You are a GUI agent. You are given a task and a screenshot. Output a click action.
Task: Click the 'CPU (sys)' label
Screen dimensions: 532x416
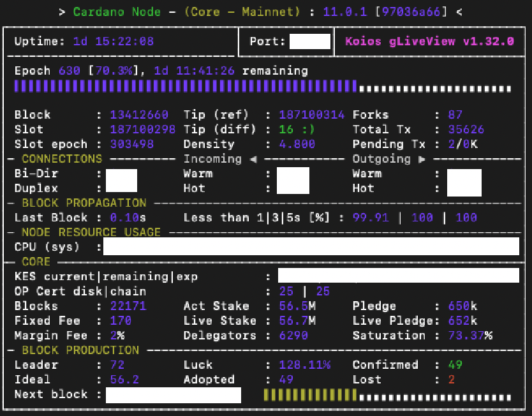[x=47, y=247]
